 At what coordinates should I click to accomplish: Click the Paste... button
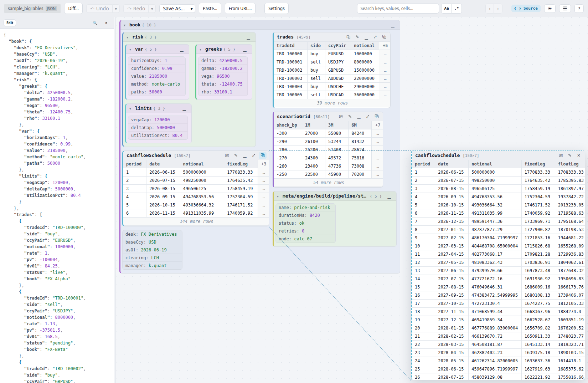pos(210,9)
